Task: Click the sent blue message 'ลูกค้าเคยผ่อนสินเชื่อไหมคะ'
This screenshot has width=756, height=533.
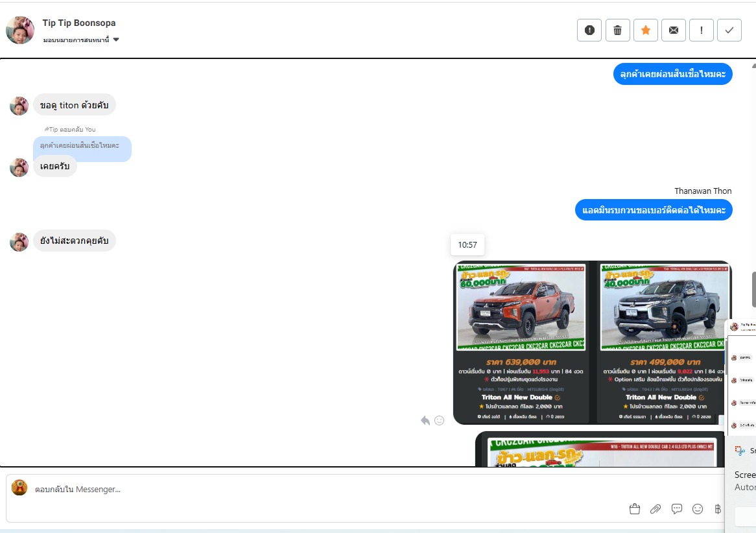Action: tap(672, 74)
